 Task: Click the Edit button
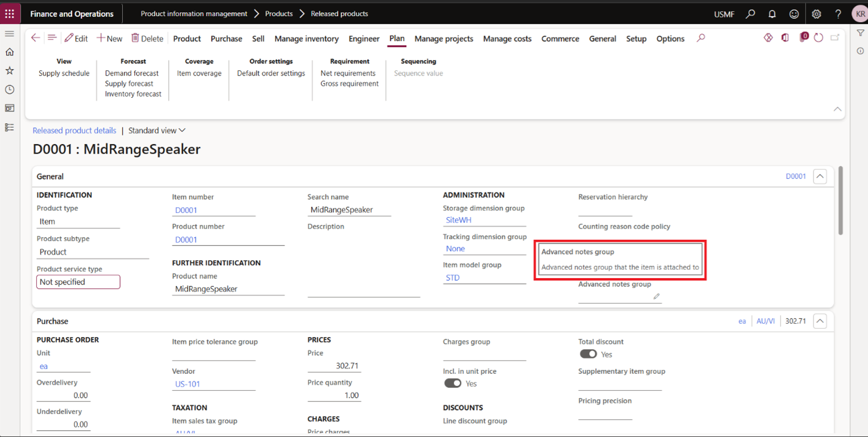(76, 38)
